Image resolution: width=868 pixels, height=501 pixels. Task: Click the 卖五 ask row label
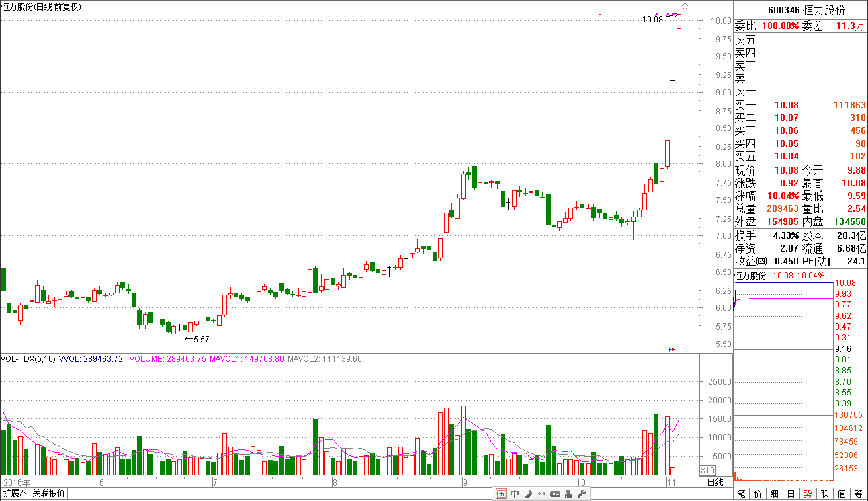[745, 40]
